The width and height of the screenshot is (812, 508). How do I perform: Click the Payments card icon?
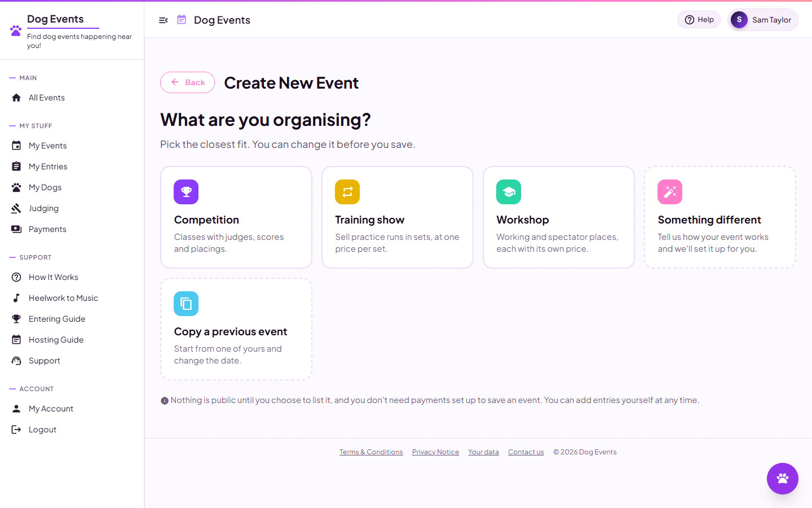pos(16,229)
